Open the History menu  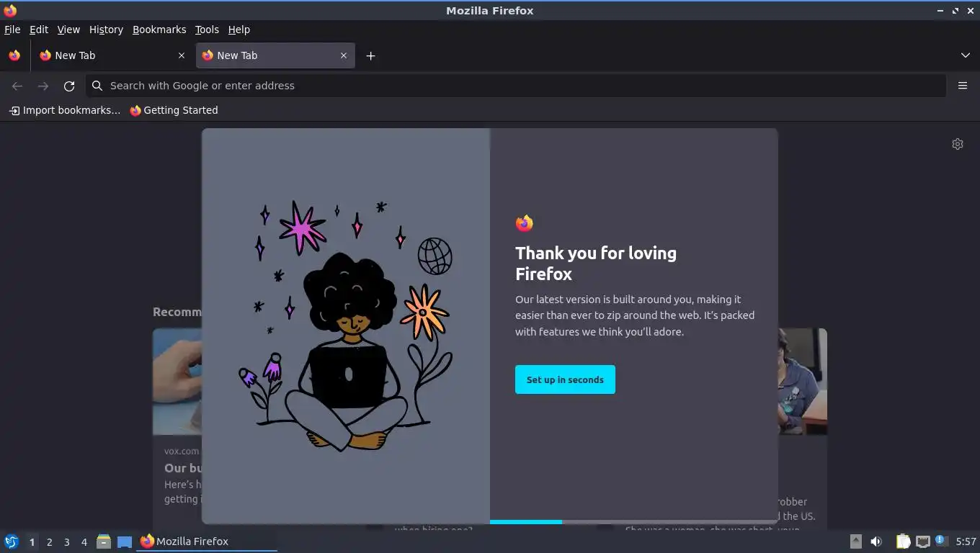coord(106,30)
